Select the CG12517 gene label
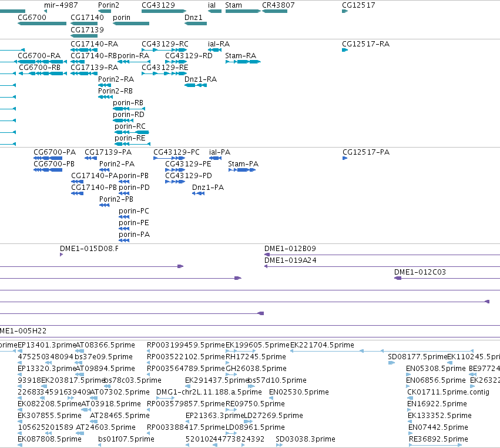The height and width of the screenshot is (448, 500). 358,5
